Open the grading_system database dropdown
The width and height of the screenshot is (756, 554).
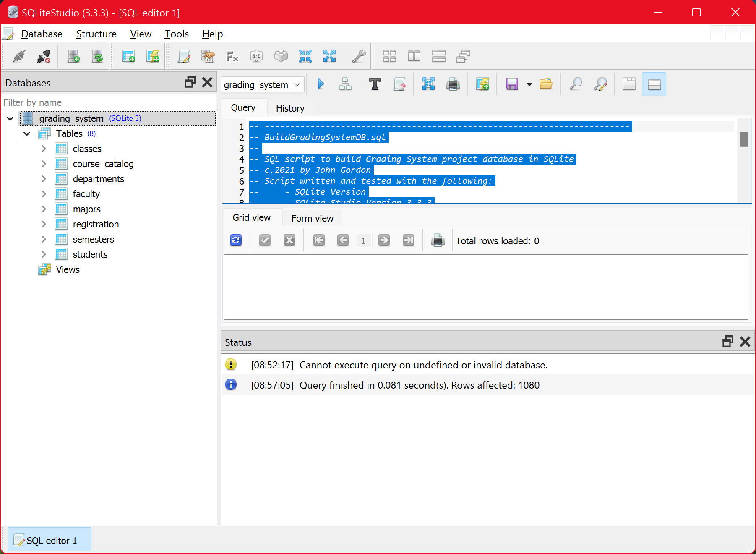point(262,85)
